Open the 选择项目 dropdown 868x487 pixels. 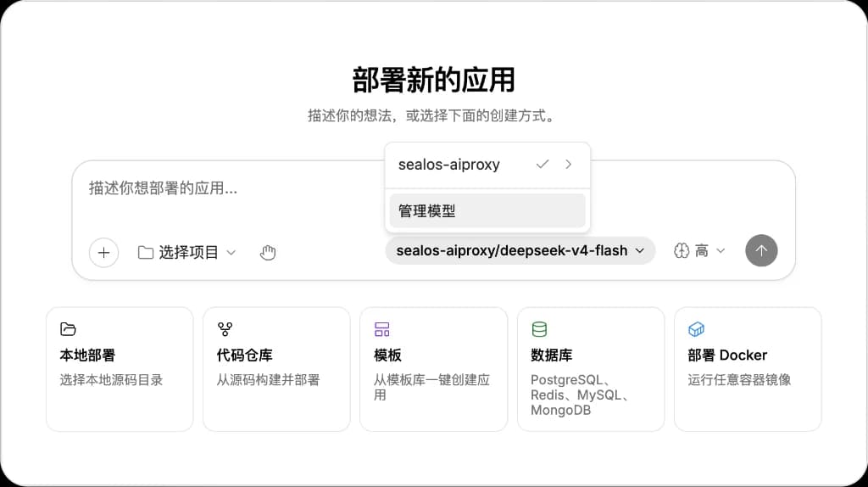pyautogui.click(x=187, y=253)
